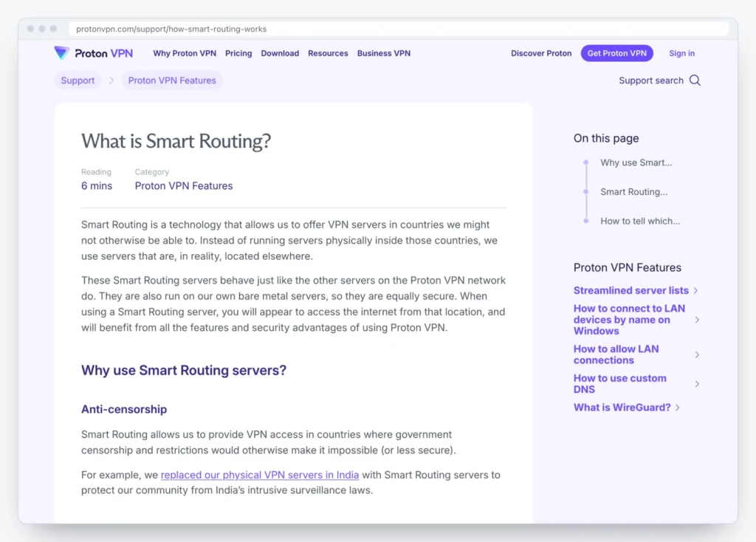Jump to Smart Routing... section

(634, 192)
